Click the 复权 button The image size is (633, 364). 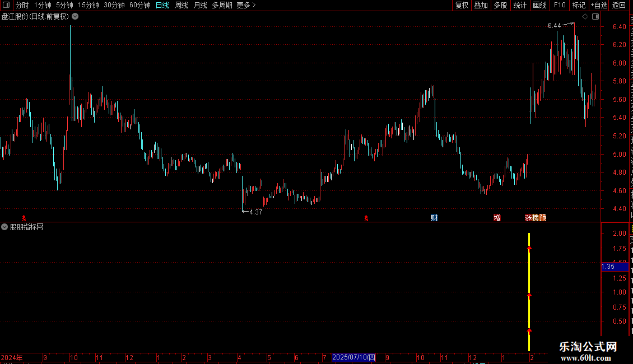pos(462,5)
